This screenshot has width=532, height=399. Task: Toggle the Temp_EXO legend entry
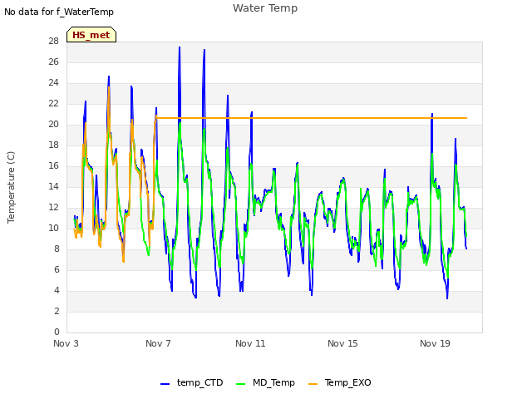click(340, 382)
